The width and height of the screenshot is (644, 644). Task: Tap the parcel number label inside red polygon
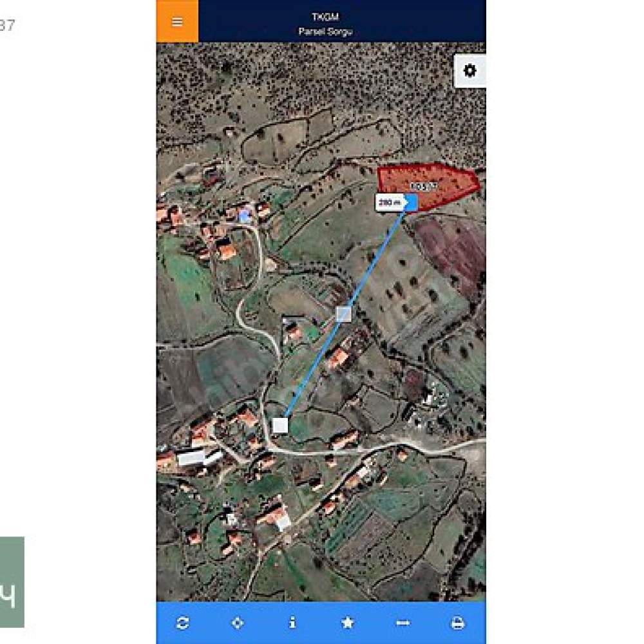(424, 187)
